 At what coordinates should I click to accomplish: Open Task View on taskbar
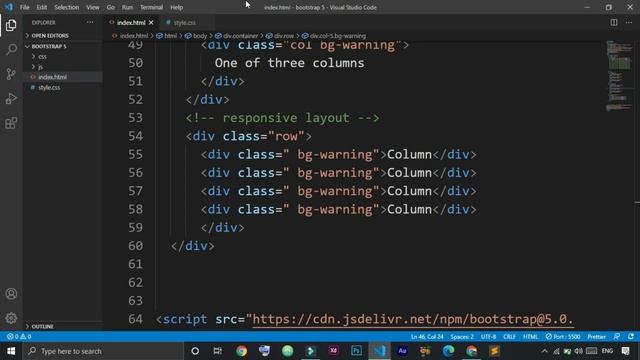tap(218, 351)
